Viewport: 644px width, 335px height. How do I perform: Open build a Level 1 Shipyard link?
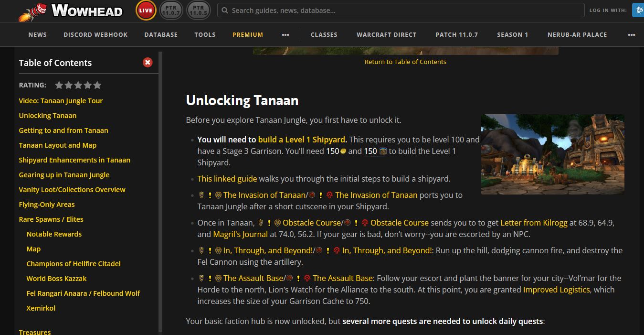[x=302, y=140]
